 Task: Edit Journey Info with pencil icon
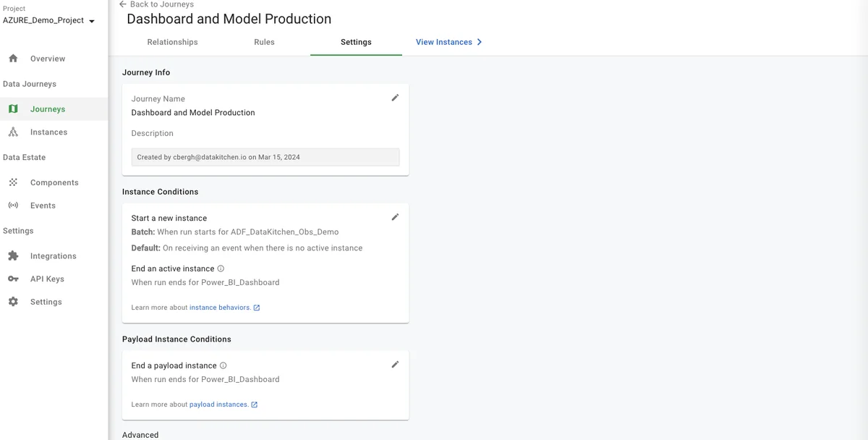[x=395, y=98]
